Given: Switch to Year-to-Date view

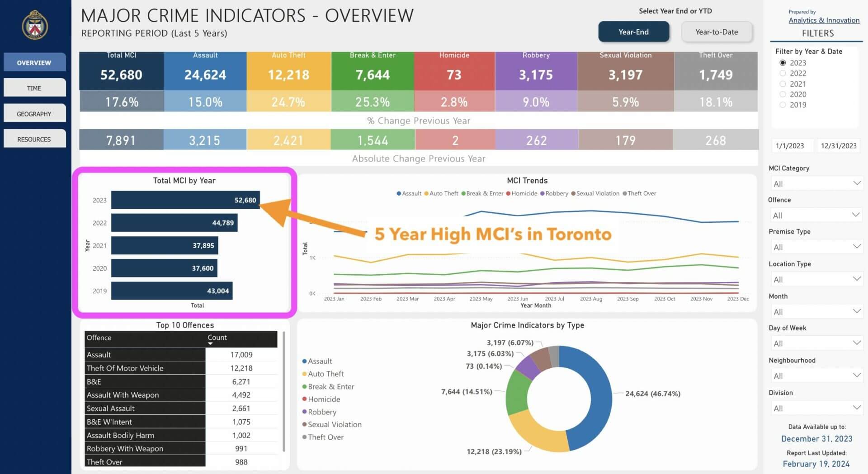Looking at the screenshot, I should tap(717, 32).
